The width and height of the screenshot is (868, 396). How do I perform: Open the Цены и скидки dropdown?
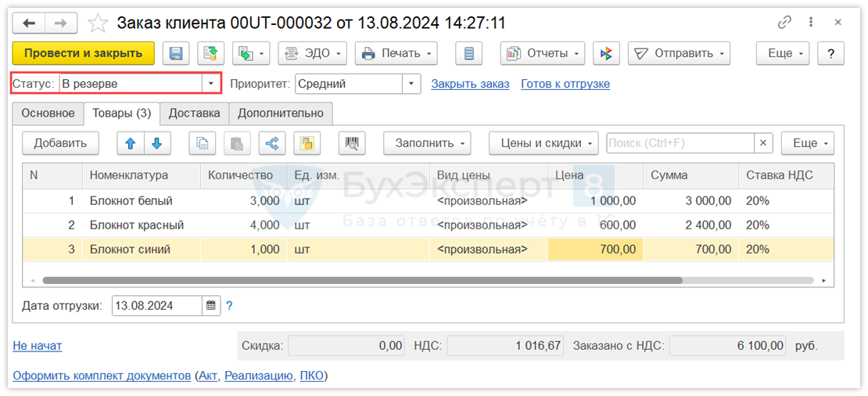click(x=543, y=143)
